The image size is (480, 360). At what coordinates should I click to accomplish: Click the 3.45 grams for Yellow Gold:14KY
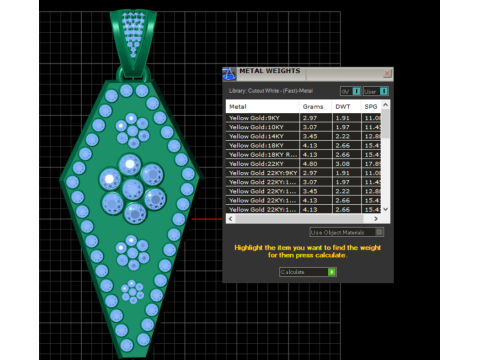click(310, 136)
